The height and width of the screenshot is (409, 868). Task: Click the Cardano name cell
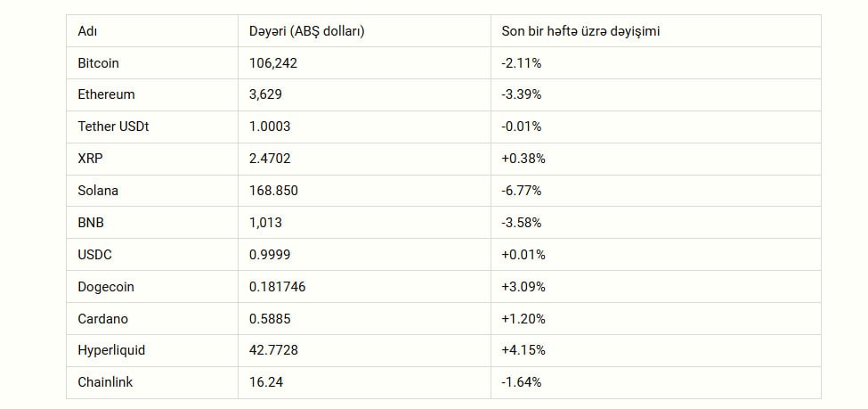(x=103, y=319)
